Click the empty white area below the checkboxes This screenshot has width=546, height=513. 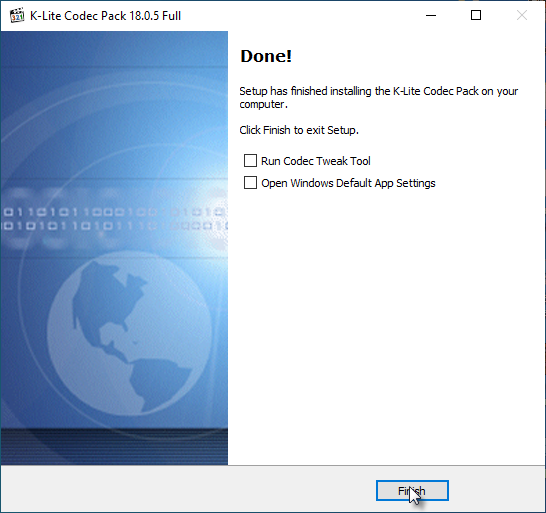(387, 327)
